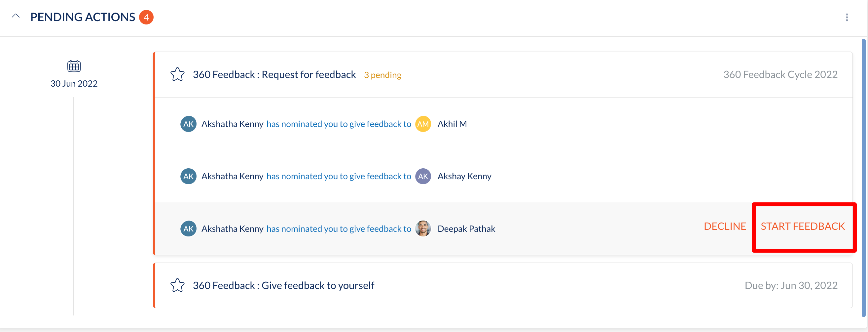The height and width of the screenshot is (332, 868).
Task: Click Akshatha Kenny's avatar in the Akhil M row
Action: point(188,124)
